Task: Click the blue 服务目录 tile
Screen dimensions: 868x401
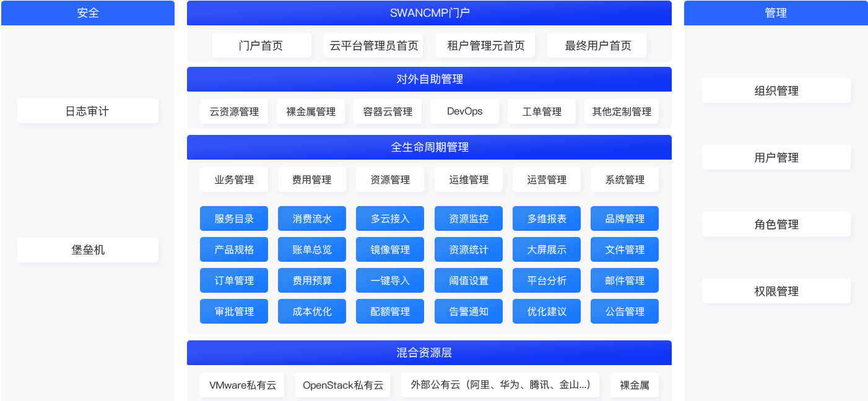Action: pos(234,218)
